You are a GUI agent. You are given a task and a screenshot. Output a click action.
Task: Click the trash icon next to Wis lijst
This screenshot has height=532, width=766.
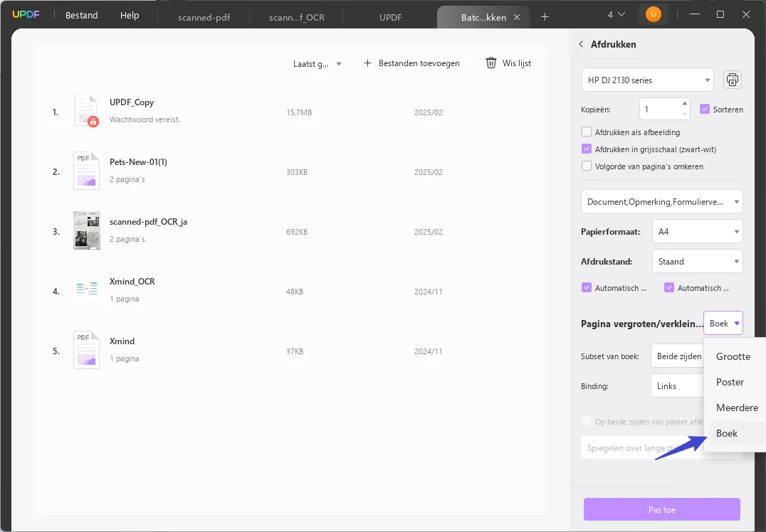490,63
